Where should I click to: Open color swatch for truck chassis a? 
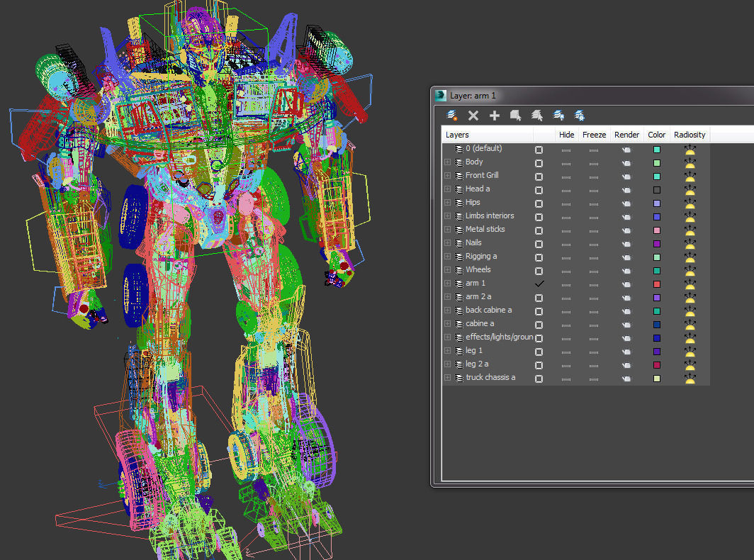point(657,379)
